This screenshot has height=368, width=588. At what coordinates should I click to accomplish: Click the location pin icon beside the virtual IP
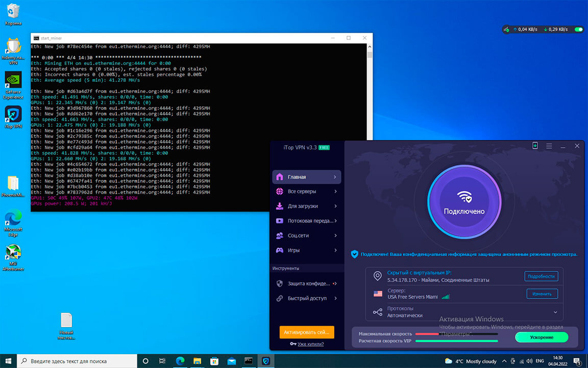tap(378, 277)
